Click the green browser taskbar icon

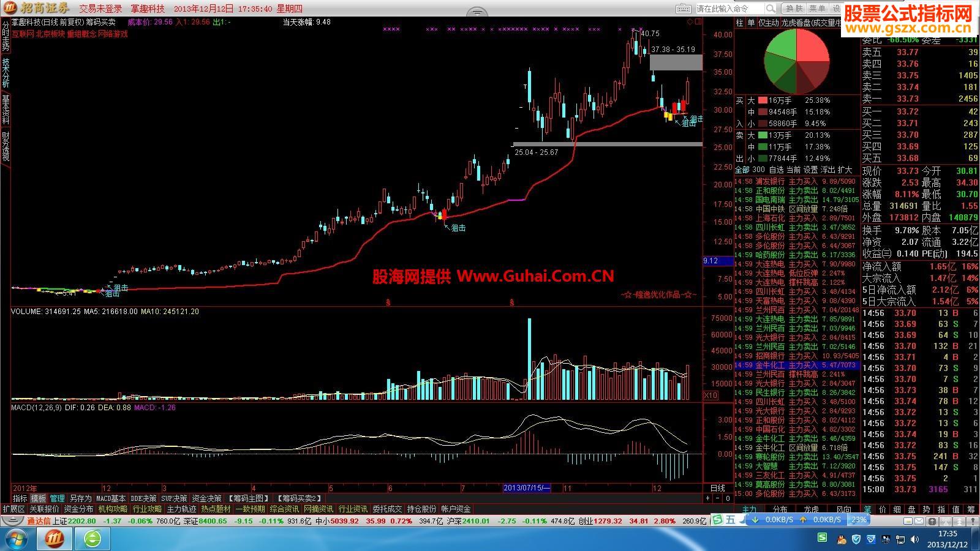tap(92, 539)
